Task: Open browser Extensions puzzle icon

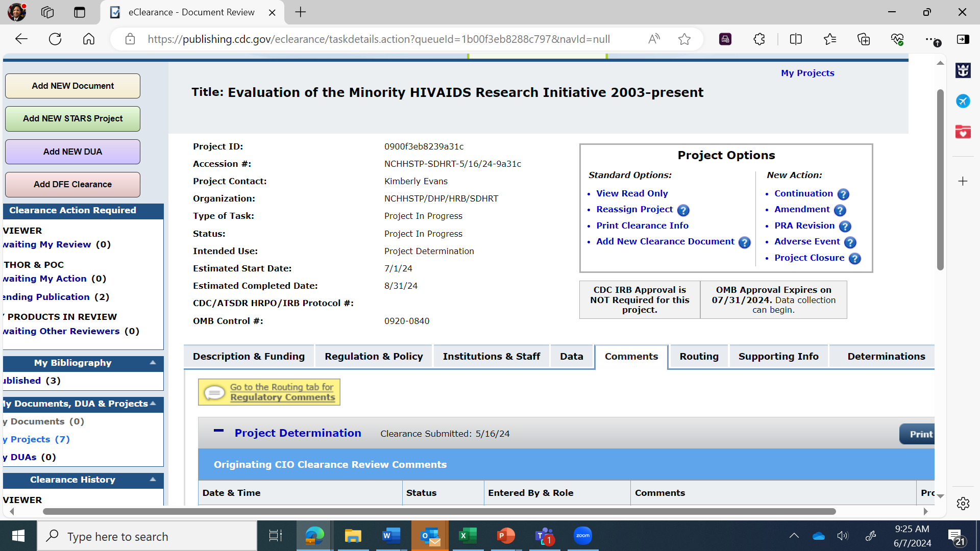Action: coord(759,39)
